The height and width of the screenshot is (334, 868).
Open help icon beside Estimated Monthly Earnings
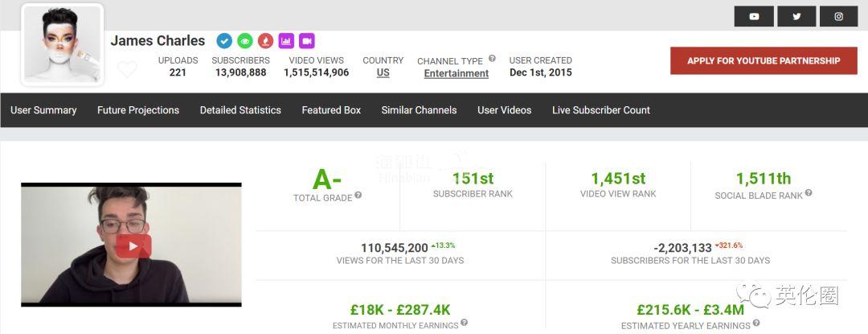464,323
